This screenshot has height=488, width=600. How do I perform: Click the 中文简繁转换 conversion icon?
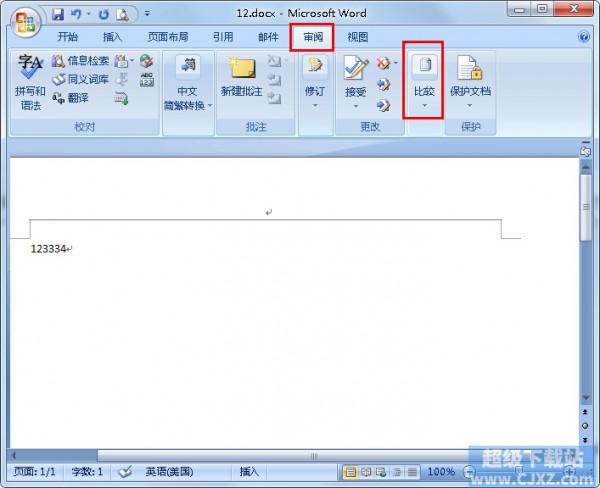188,65
